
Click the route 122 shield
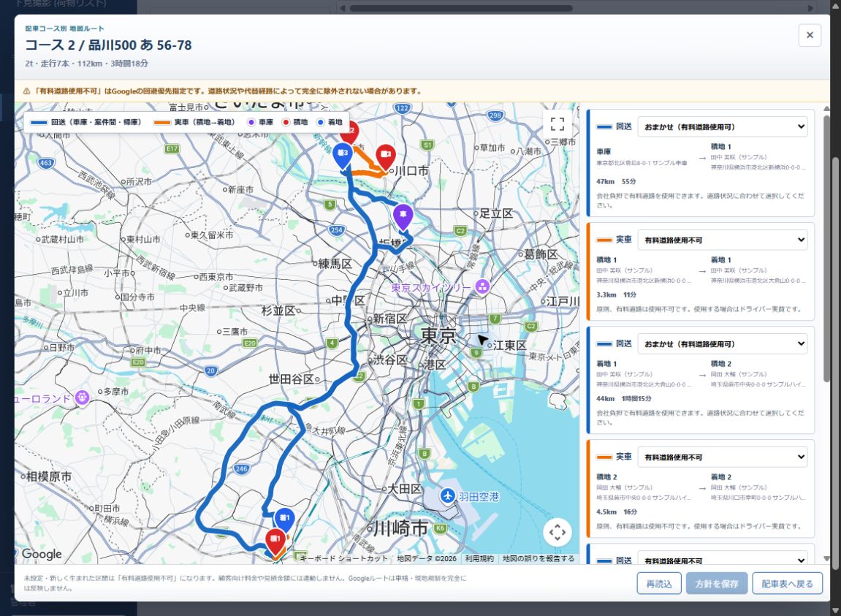tap(403, 108)
